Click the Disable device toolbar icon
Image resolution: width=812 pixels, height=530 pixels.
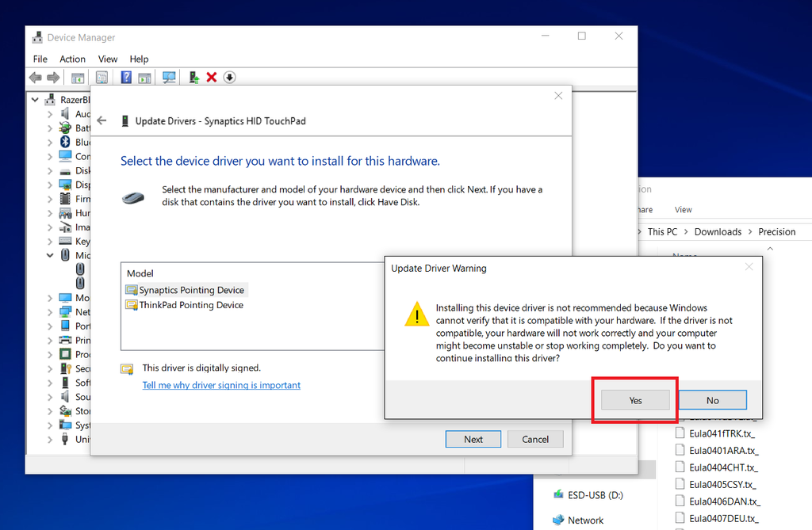(x=230, y=77)
